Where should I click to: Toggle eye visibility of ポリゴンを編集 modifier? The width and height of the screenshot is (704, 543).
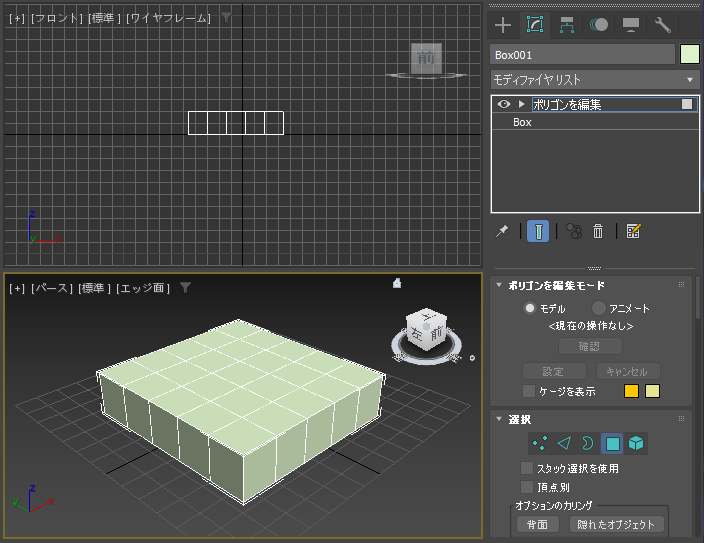tap(504, 104)
